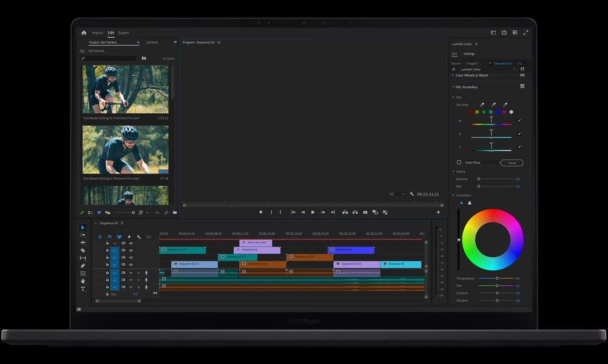Screen dimensions: 608x364
Task: Toggle the HSL Secondary checkbox
Action: pos(522,86)
